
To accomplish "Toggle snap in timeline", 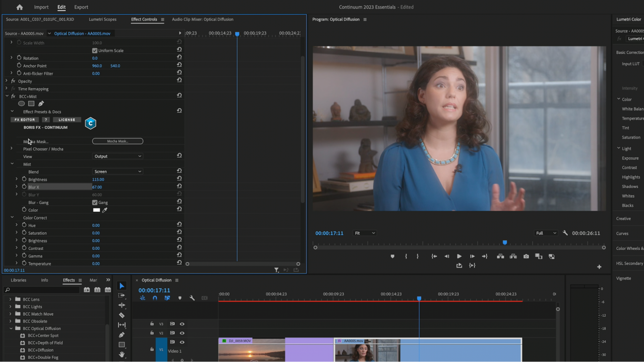I will tap(155, 298).
